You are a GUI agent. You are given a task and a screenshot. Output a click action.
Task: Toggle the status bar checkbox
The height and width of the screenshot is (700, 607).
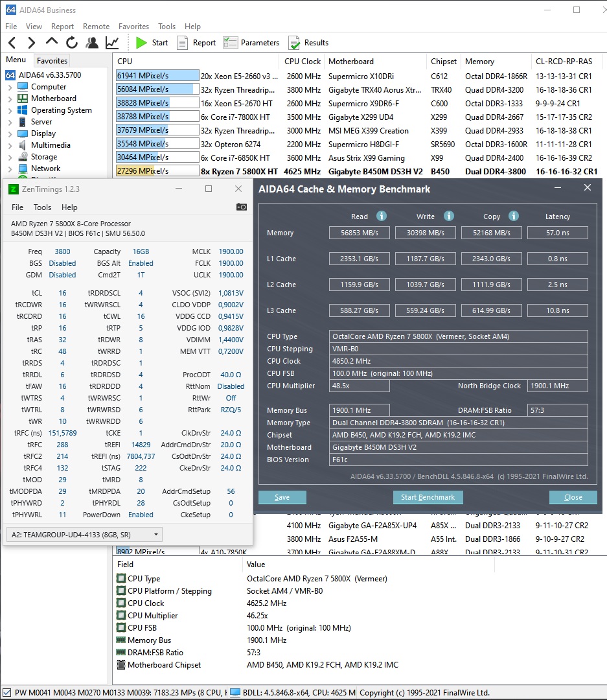6,693
